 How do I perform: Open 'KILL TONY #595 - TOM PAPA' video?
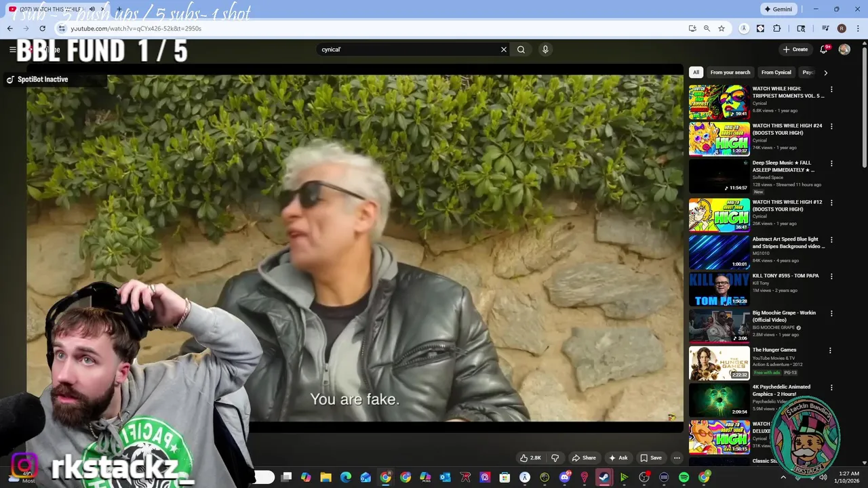point(785,276)
